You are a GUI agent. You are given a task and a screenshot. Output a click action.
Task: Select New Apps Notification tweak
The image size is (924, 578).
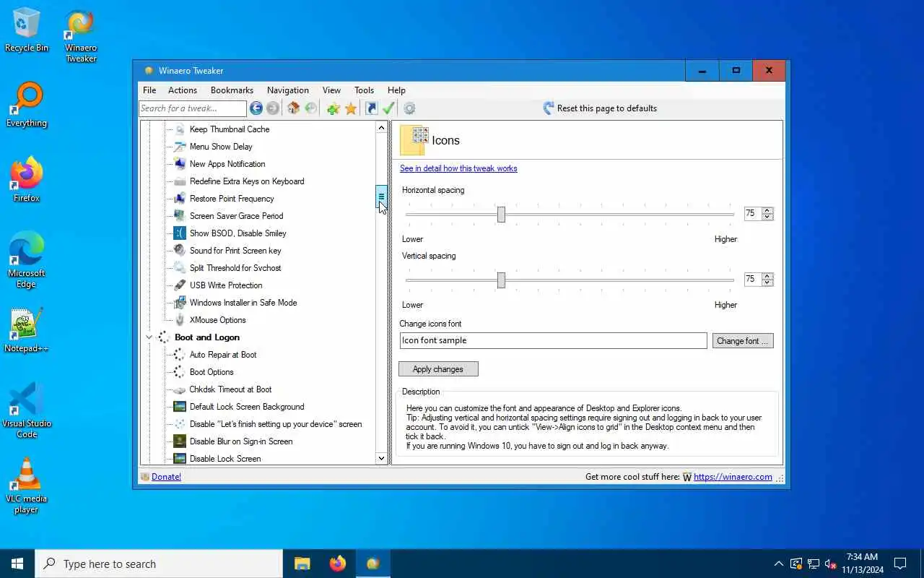(227, 164)
